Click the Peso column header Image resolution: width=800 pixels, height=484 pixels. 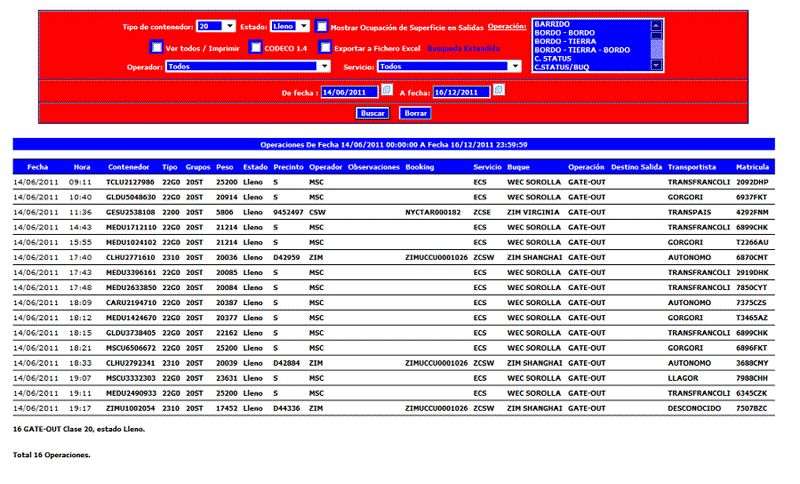coord(224,167)
